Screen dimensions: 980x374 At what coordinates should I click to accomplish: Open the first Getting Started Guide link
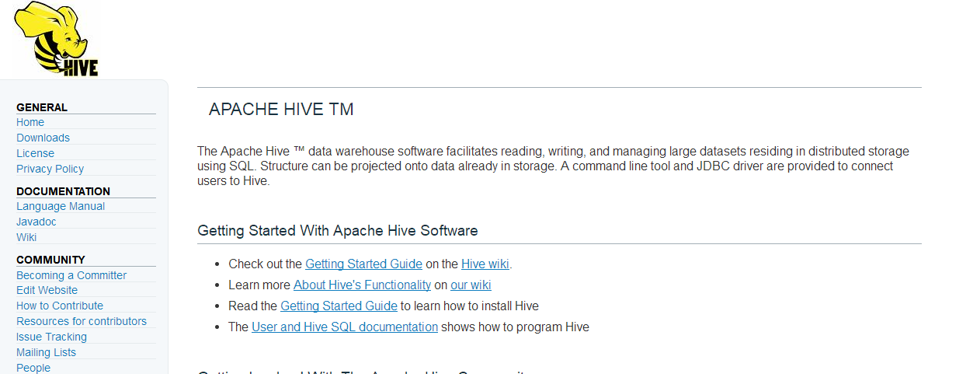point(363,264)
